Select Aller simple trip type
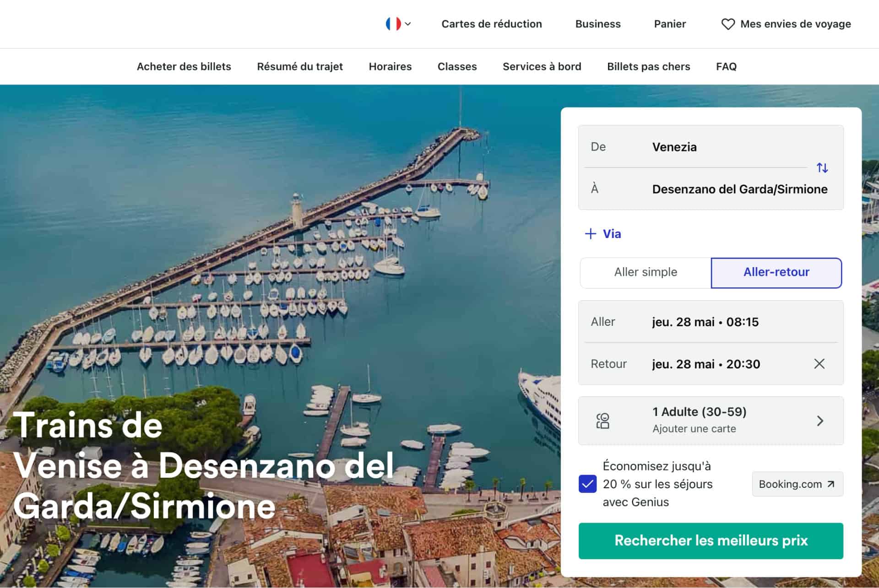This screenshot has width=879, height=588. [645, 272]
